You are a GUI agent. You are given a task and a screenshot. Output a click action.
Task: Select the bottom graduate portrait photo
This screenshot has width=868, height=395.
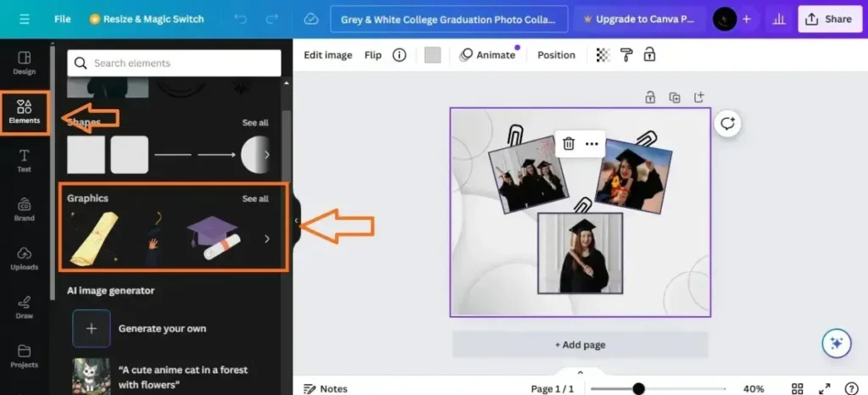coord(580,253)
